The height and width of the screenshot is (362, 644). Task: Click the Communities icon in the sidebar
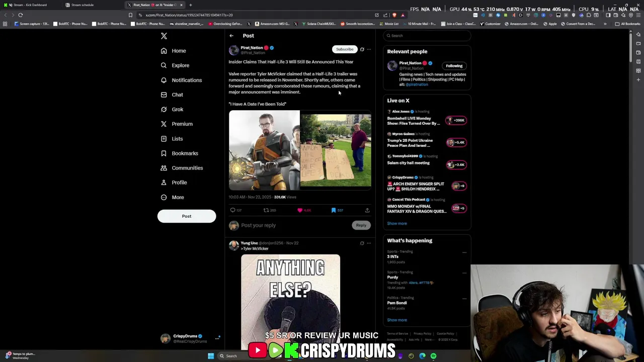click(x=164, y=168)
